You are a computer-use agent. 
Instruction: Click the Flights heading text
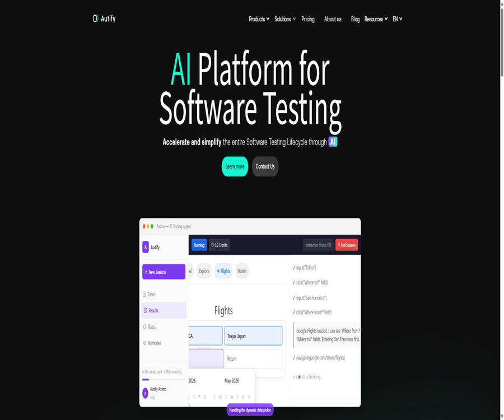click(x=223, y=310)
